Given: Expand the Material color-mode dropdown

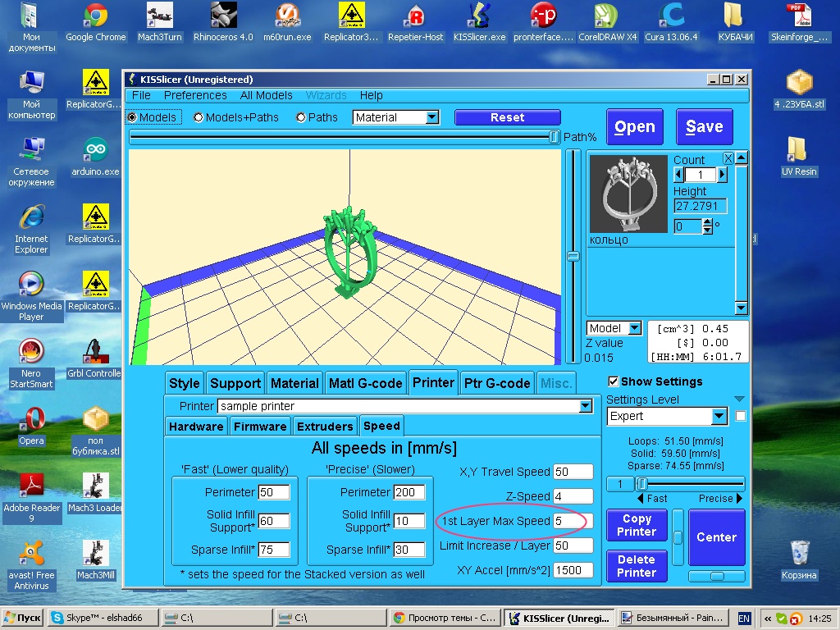Looking at the screenshot, I should point(432,117).
